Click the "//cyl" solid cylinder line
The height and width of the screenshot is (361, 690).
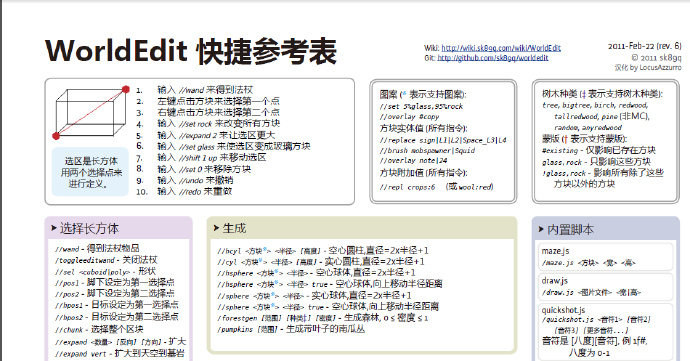click(321, 262)
